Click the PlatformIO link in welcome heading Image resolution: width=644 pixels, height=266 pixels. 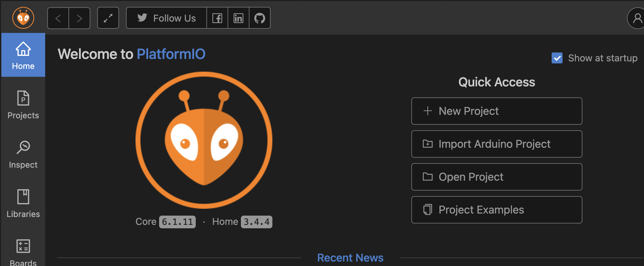pos(171,54)
